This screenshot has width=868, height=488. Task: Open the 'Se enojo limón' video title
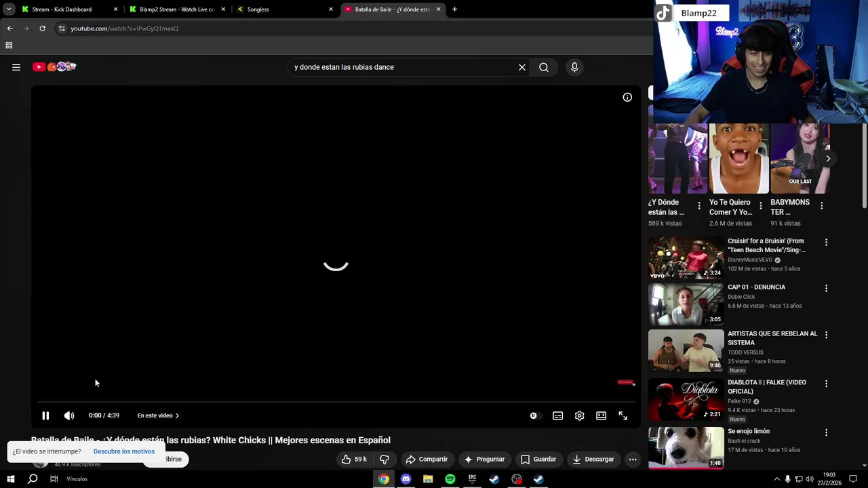(749, 431)
